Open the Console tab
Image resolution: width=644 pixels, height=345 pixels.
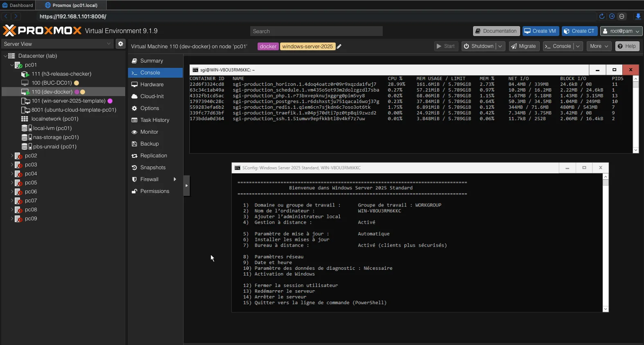point(155,73)
